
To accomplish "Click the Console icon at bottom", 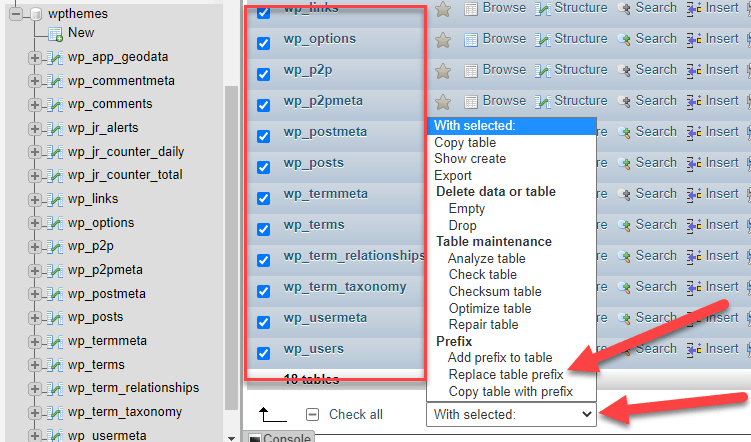I will [x=255, y=438].
